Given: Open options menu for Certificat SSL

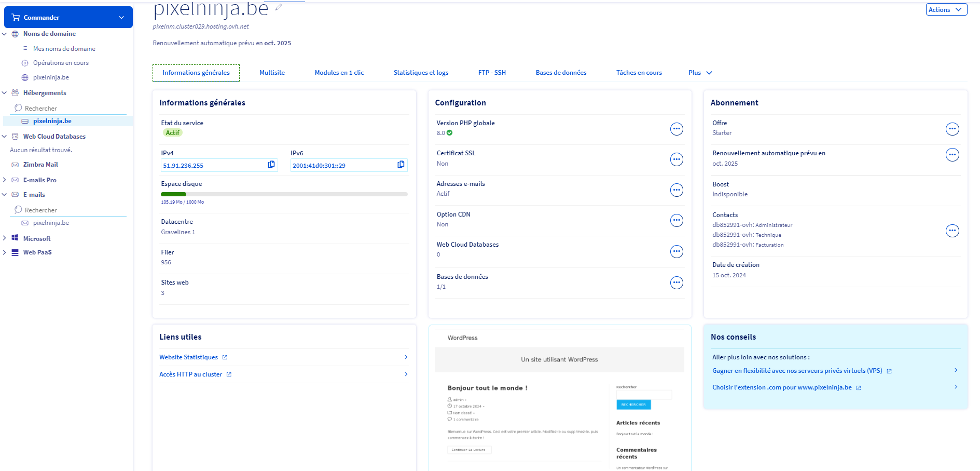Looking at the screenshot, I should pos(676,159).
